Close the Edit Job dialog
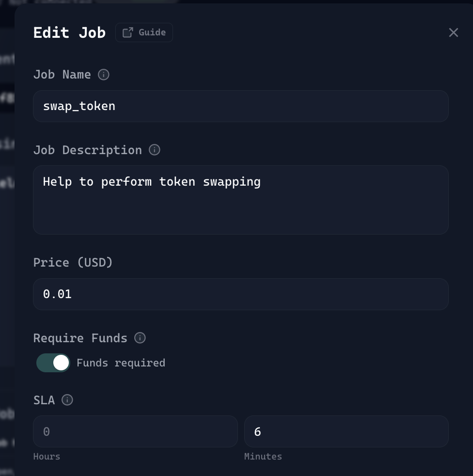The width and height of the screenshot is (473, 476). [x=453, y=32]
